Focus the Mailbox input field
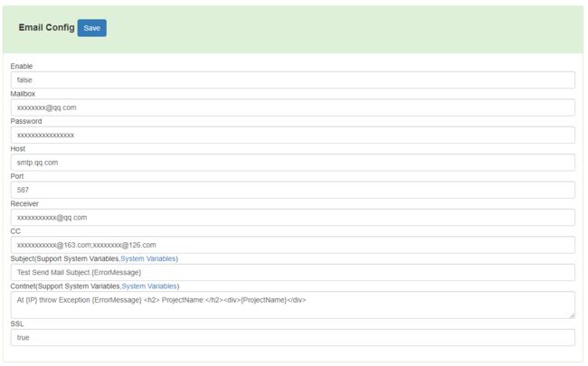This screenshot has width=588, height=366. (x=292, y=108)
